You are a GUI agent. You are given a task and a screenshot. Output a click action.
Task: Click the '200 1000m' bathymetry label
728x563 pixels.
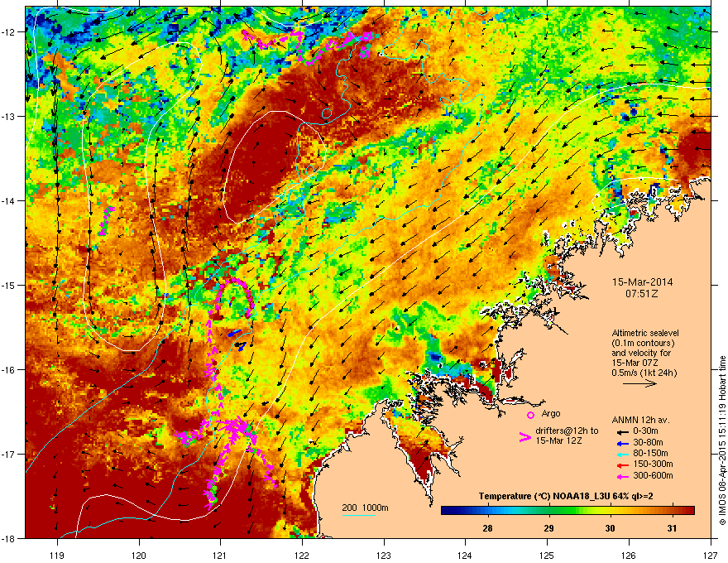point(365,508)
